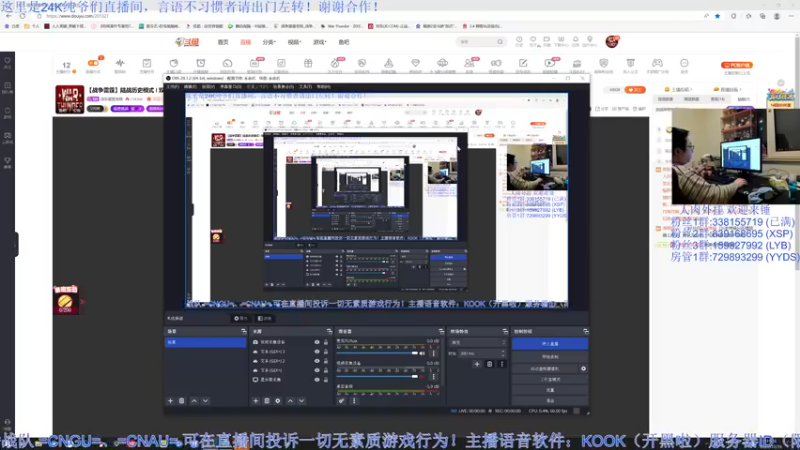This screenshot has height=450, width=800.
Task: Open the OBS 帮助(H) menu
Action: pyautogui.click(x=323, y=87)
